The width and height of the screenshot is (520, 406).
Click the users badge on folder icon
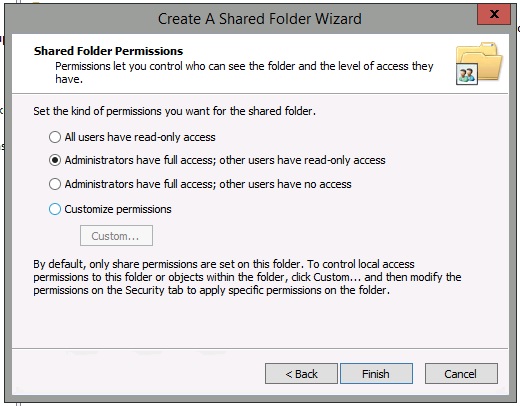(x=467, y=75)
